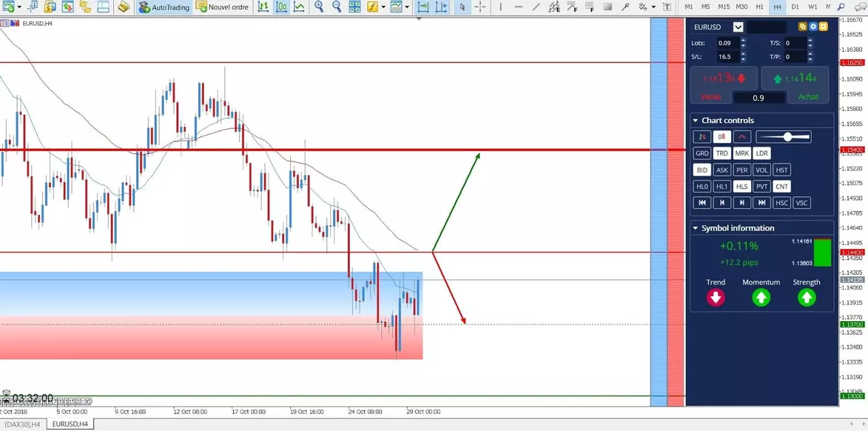Toggle the PVT pivot button
The height and width of the screenshot is (431, 868).
pos(762,186)
